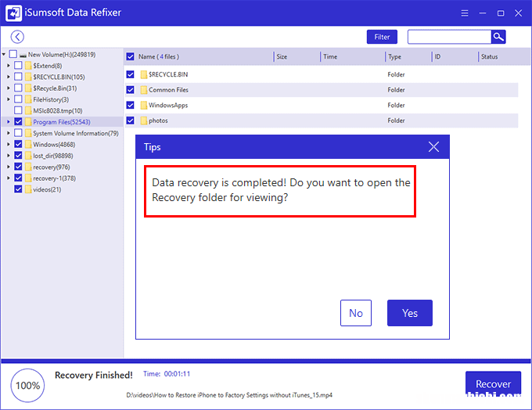Viewport: 532px width, 410px height.
Task: Click the $Extend folder icon in tree
Action: click(x=28, y=66)
